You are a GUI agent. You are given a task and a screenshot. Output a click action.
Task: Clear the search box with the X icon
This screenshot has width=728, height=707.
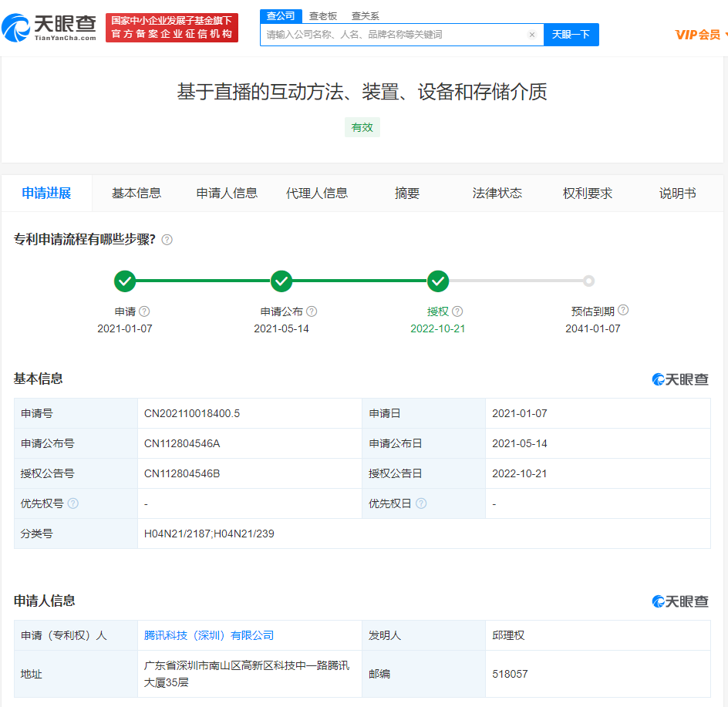(x=532, y=35)
